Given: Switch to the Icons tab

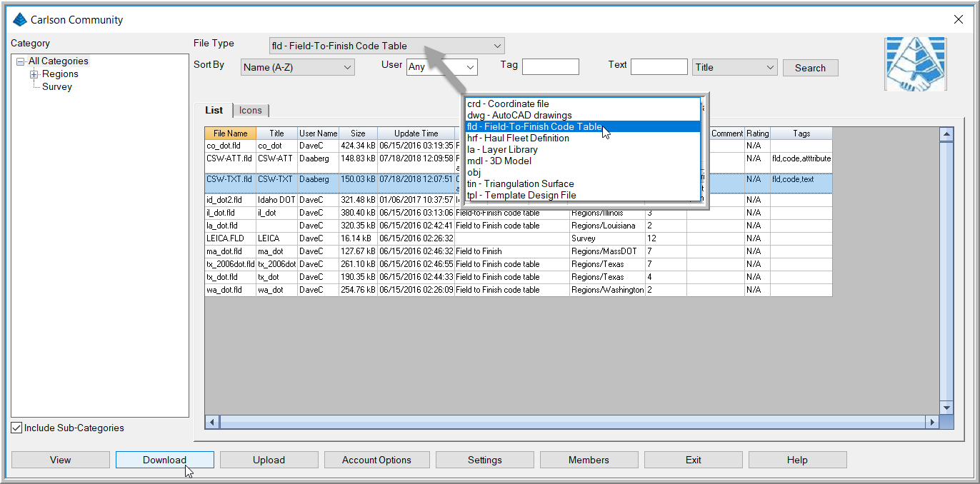Looking at the screenshot, I should point(251,111).
